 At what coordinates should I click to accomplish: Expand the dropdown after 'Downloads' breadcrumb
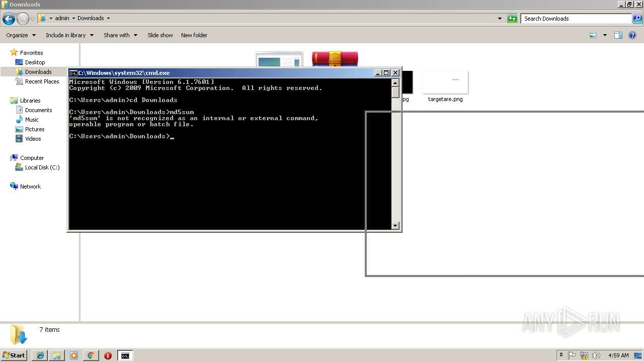pos(108,18)
